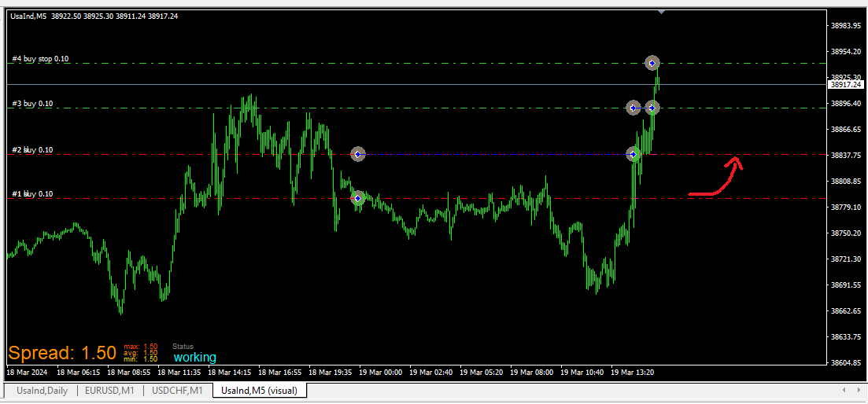Click the 38633.75 price axis label
The width and height of the screenshot is (868, 404).
pos(846,337)
